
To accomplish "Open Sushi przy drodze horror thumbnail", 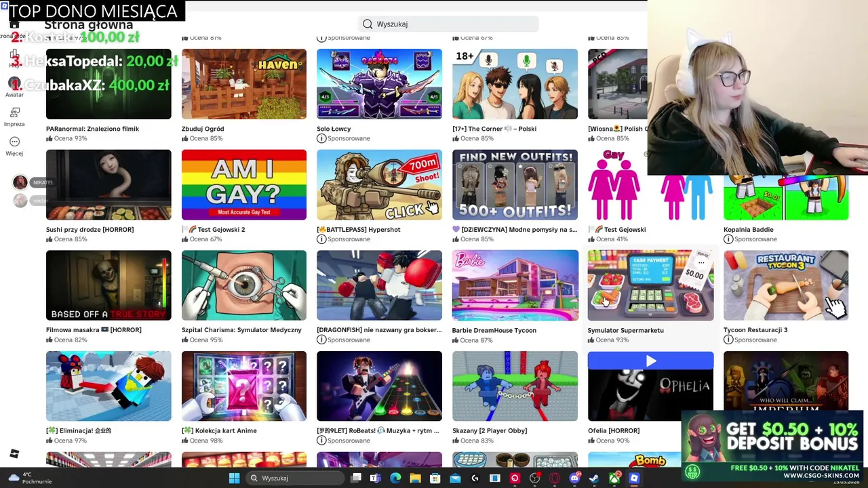I will tap(108, 184).
